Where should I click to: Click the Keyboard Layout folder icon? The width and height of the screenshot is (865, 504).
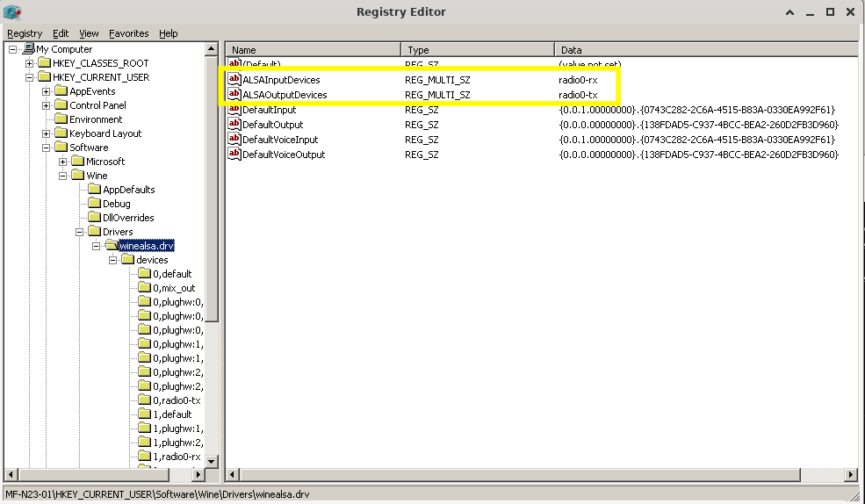pos(61,133)
